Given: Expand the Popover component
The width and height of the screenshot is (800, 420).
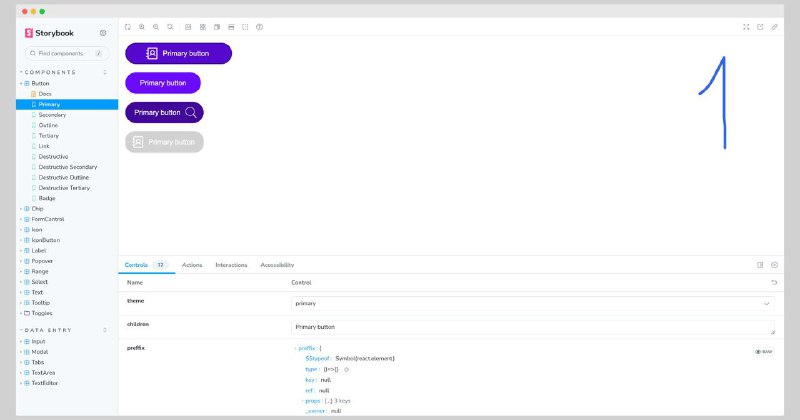Looking at the screenshot, I should tap(42, 261).
